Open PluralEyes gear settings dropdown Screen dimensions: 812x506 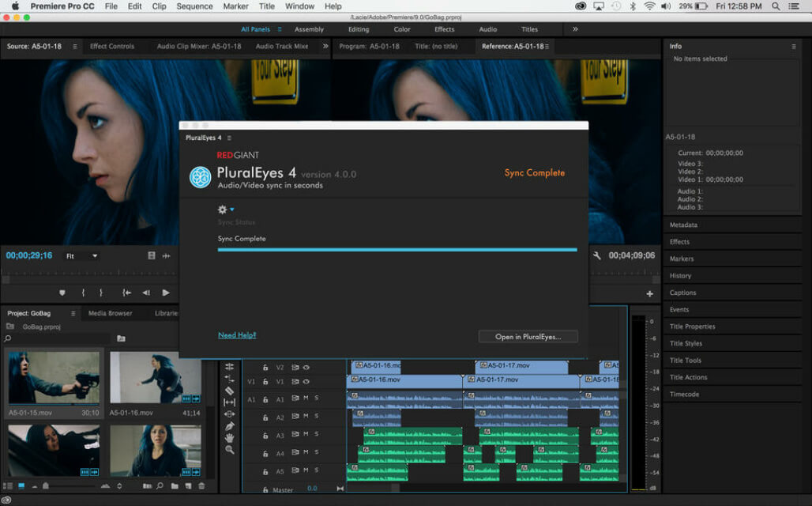pyautogui.click(x=226, y=210)
